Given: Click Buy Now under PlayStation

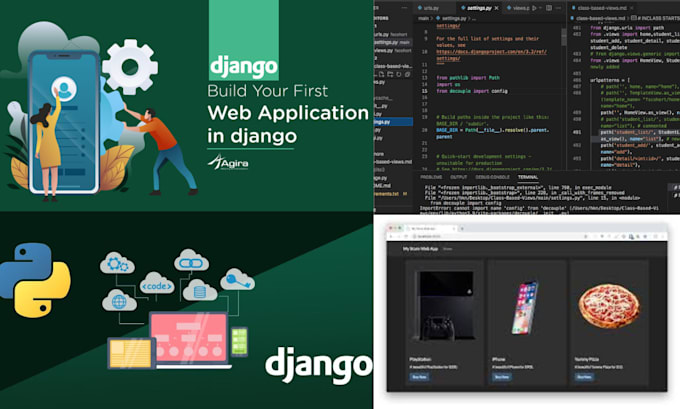Looking at the screenshot, I should pos(419,377).
